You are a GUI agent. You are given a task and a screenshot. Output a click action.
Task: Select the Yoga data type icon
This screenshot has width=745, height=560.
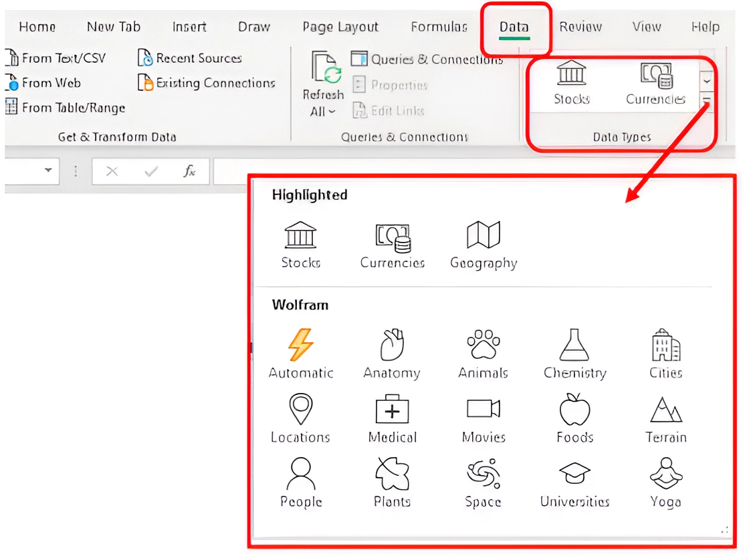click(x=665, y=481)
